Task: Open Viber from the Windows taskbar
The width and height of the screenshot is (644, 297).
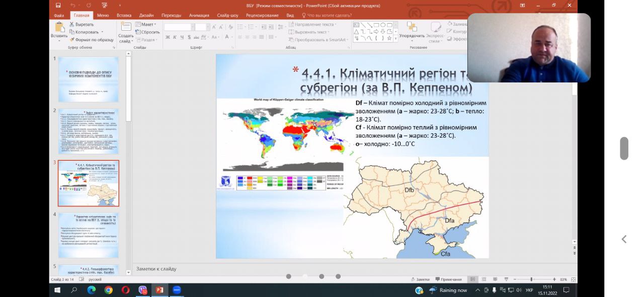Action: coord(142,290)
